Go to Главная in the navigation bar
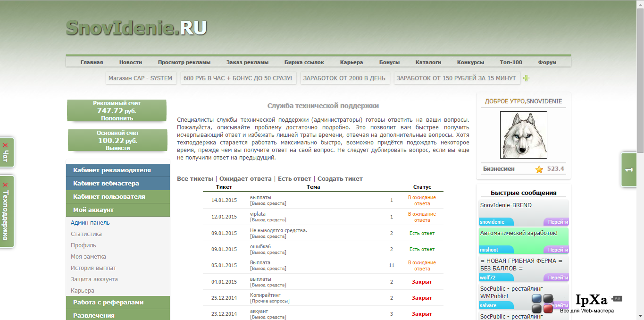Image resolution: width=644 pixels, height=320 pixels. click(92, 62)
